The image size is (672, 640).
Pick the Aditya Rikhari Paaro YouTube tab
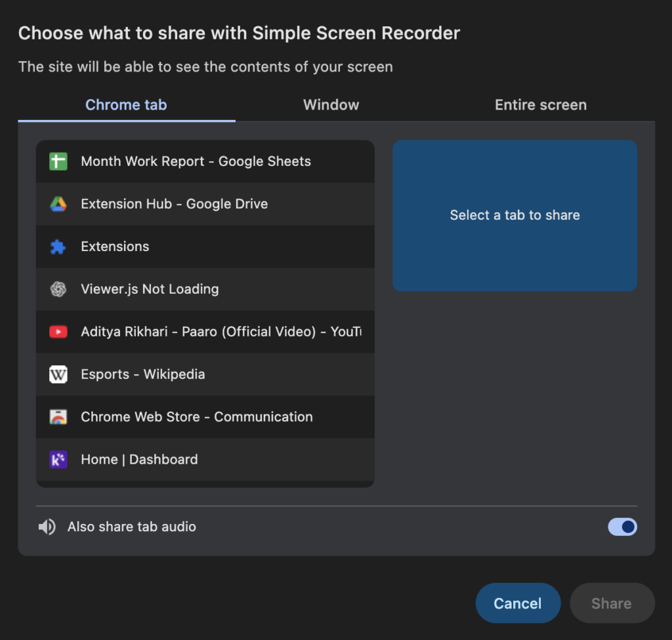220,332
